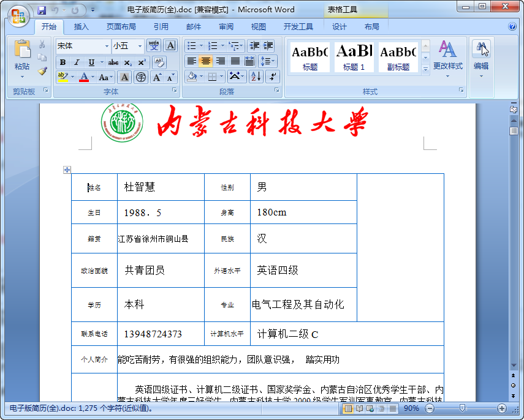Viewport: 524px width, 420px height.
Task: Apply the text highlight color
Action: pos(63,77)
